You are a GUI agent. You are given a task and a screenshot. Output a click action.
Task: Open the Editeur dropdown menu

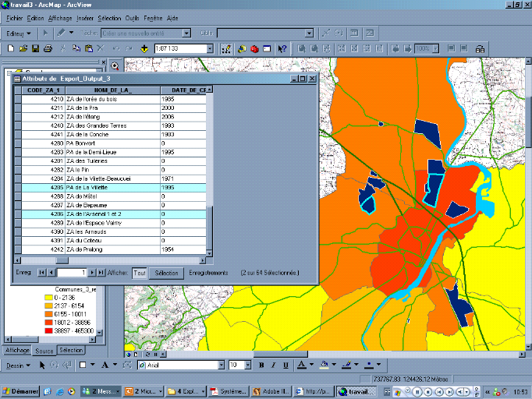pos(19,34)
